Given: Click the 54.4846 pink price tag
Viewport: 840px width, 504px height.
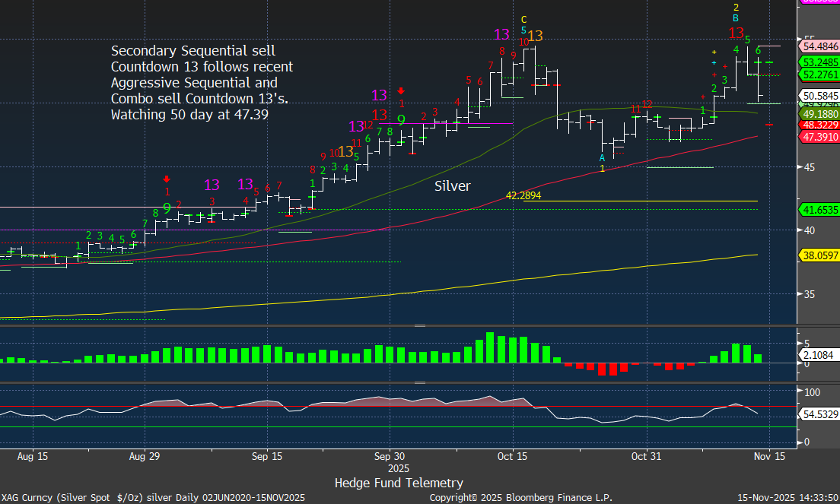Looking at the screenshot, I should coord(819,46).
